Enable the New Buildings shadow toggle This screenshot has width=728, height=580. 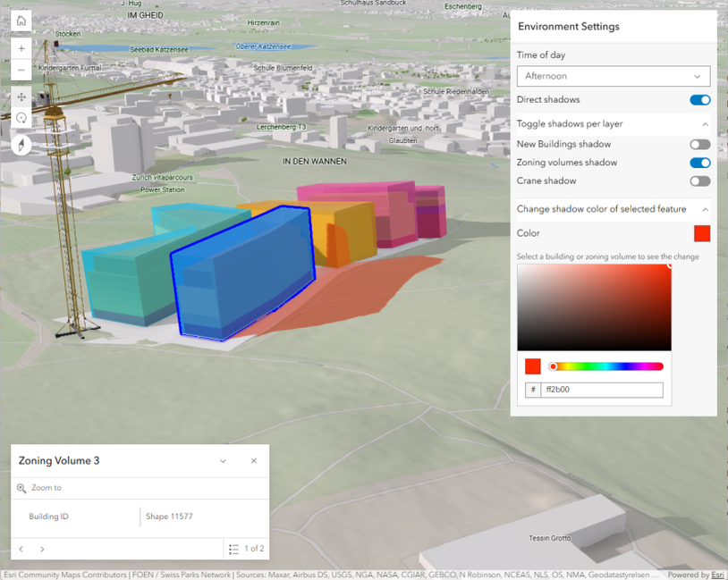click(699, 144)
